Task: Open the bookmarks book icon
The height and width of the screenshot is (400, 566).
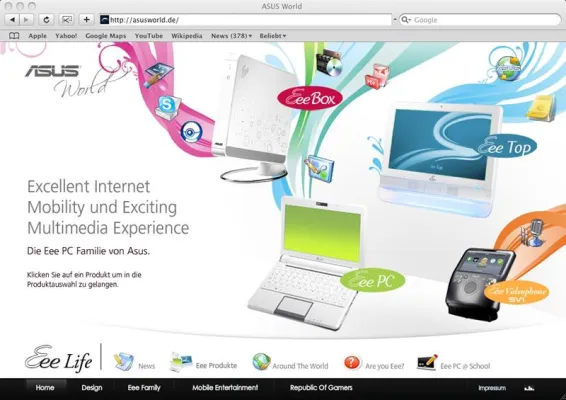Action: [14, 36]
